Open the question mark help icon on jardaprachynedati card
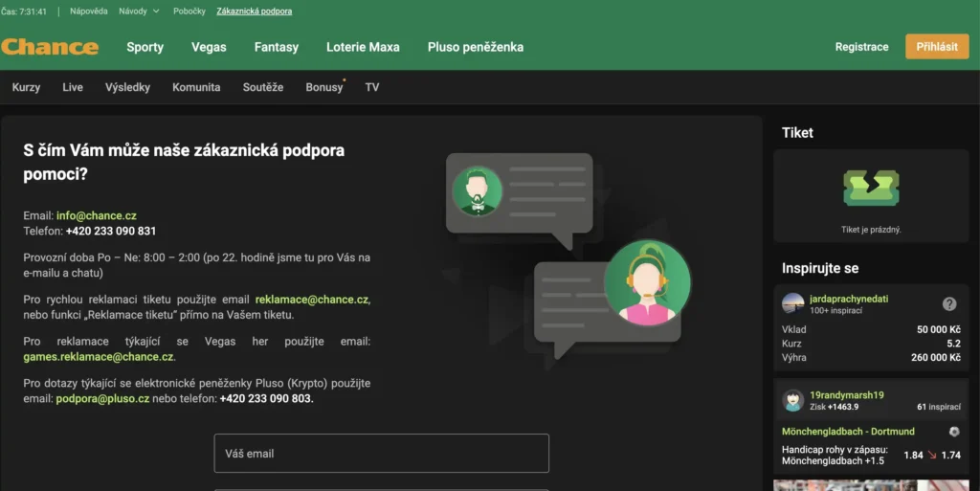 click(x=949, y=303)
